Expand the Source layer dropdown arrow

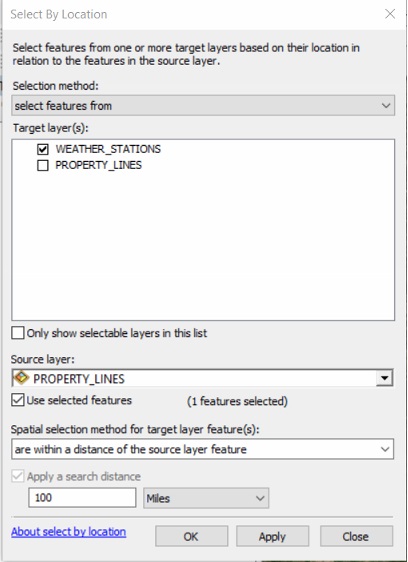[384, 378]
